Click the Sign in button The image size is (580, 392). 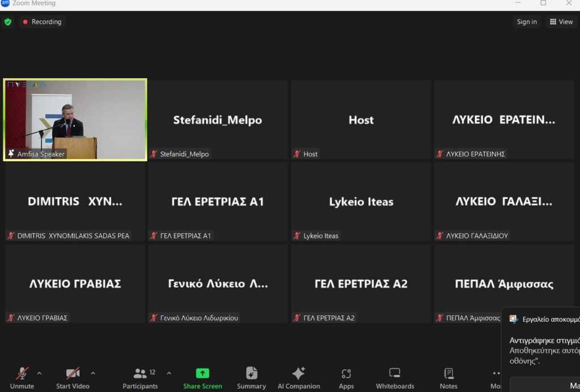(x=527, y=22)
